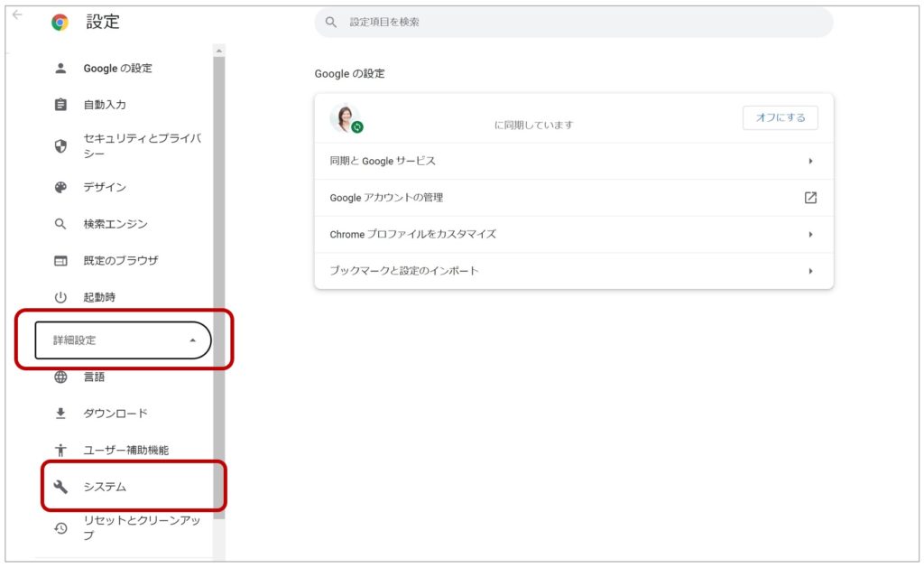Expand the 同期と Google サービス row arrow
The width and height of the screenshot is (924, 568).
tap(810, 161)
